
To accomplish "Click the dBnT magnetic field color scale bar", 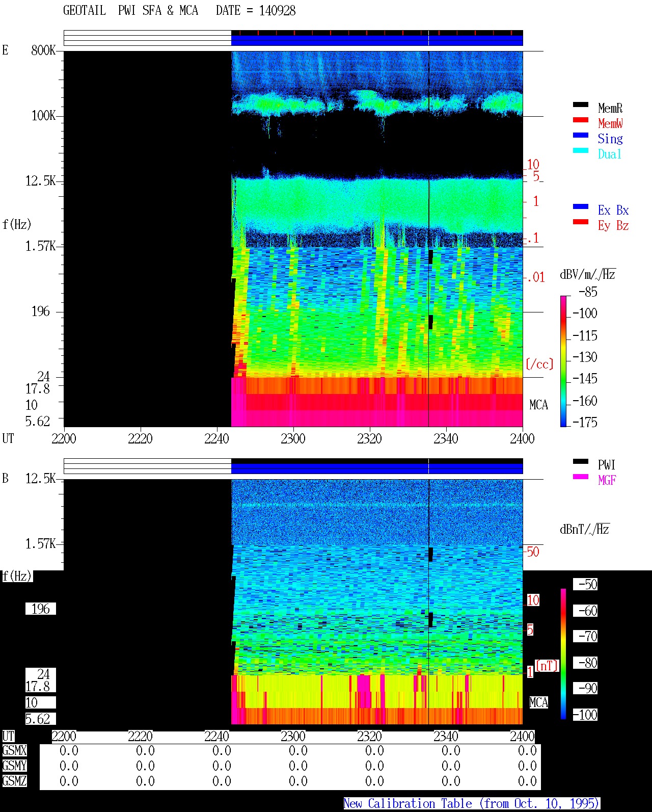I will [563, 654].
